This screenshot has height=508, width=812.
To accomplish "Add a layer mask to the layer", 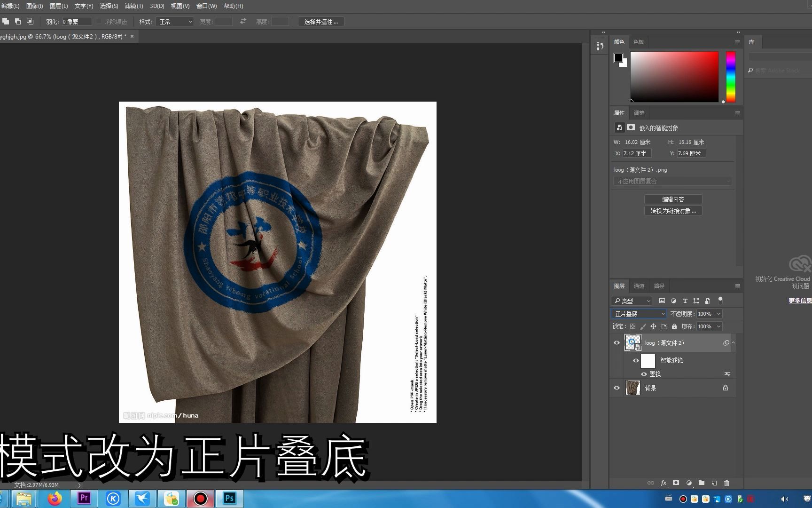I will (x=676, y=483).
